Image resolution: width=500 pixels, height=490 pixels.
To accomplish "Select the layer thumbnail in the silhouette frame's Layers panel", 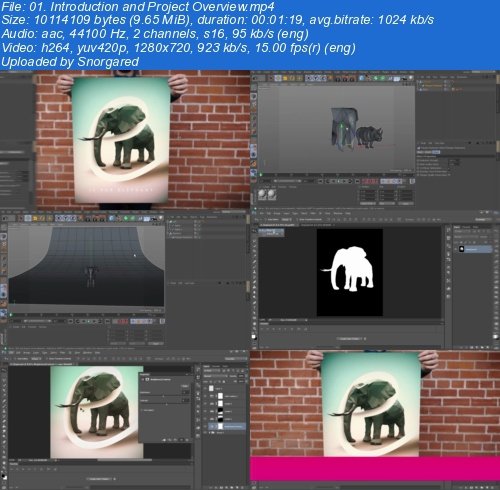I will pyautogui.click(x=462, y=249).
